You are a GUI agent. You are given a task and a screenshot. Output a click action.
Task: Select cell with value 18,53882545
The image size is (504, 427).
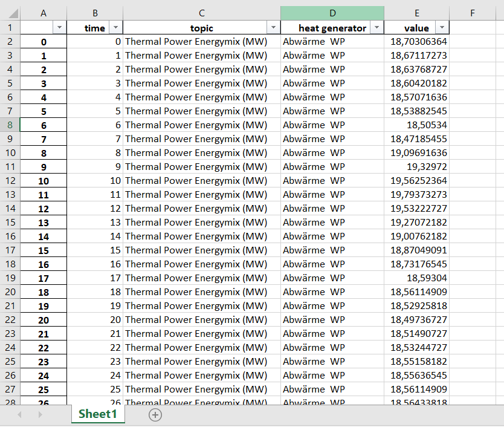pos(416,111)
